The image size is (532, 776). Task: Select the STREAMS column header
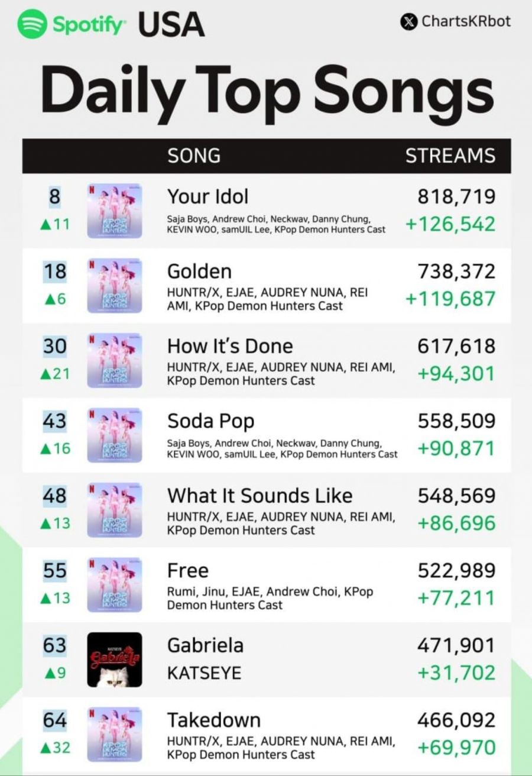coord(450,156)
